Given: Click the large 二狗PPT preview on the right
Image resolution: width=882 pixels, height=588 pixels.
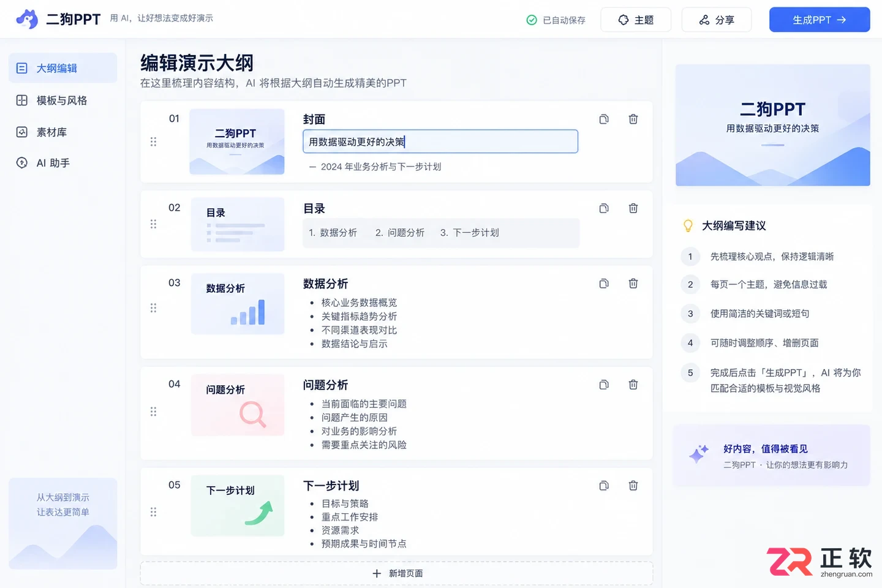Looking at the screenshot, I should click(x=773, y=125).
